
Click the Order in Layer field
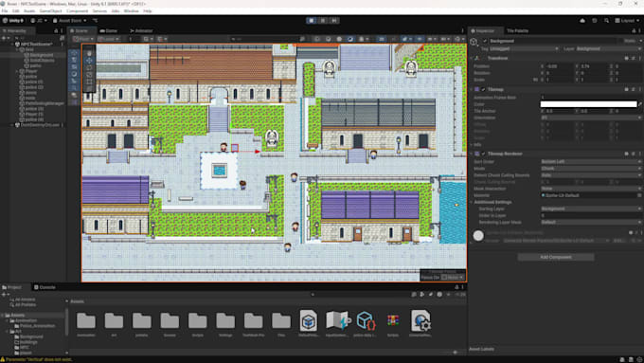tap(591, 215)
